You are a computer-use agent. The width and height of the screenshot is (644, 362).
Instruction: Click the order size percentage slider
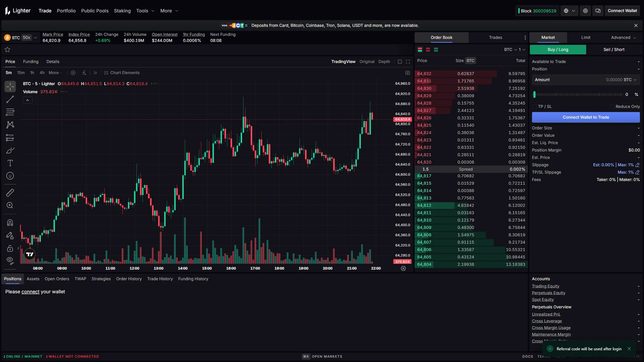click(578, 95)
